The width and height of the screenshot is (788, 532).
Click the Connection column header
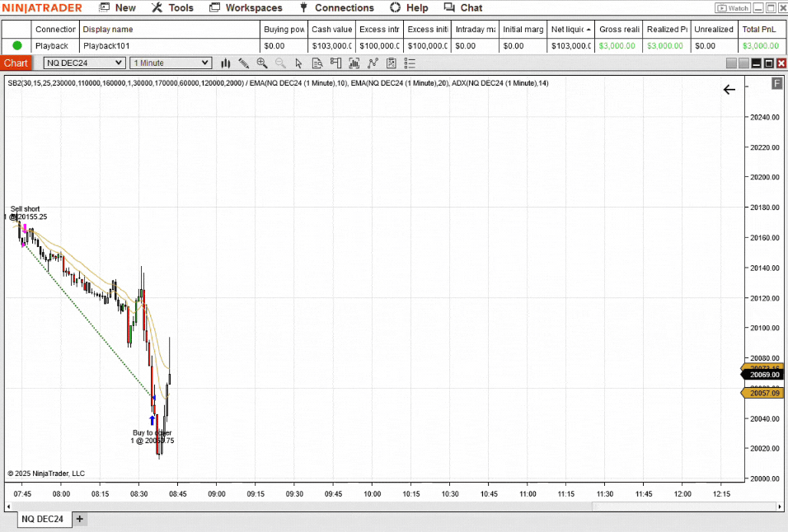(55, 29)
